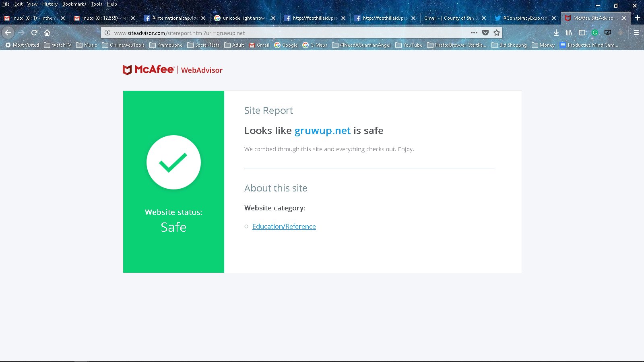This screenshot has height=362, width=644.
Task: Click the Site Report heading
Action: tap(268, 111)
